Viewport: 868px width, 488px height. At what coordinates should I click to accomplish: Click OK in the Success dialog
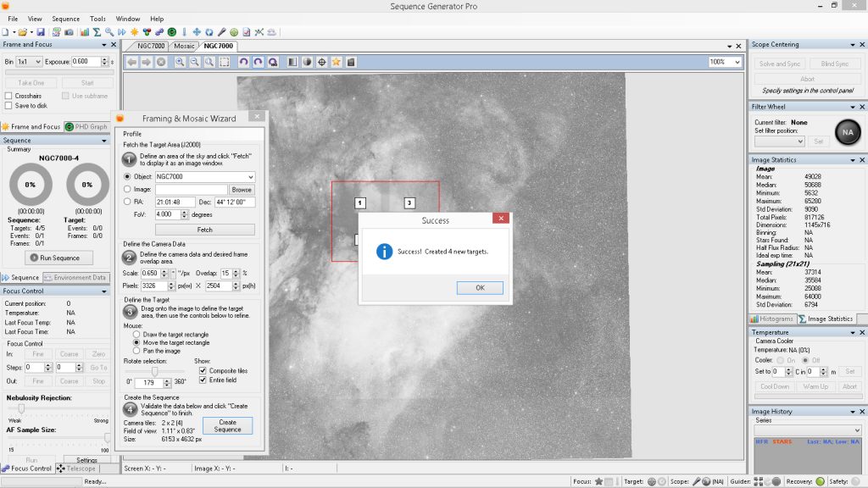pyautogui.click(x=479, y=288)
